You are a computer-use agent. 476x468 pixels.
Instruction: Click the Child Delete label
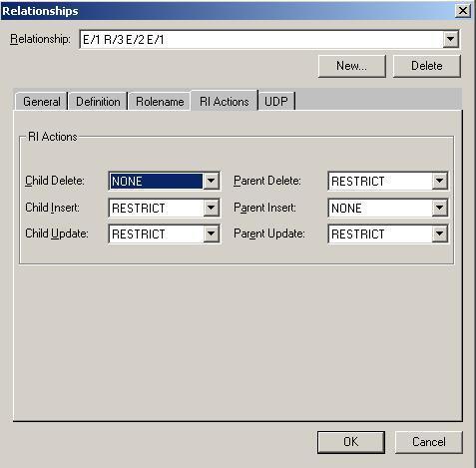(55, 181)
